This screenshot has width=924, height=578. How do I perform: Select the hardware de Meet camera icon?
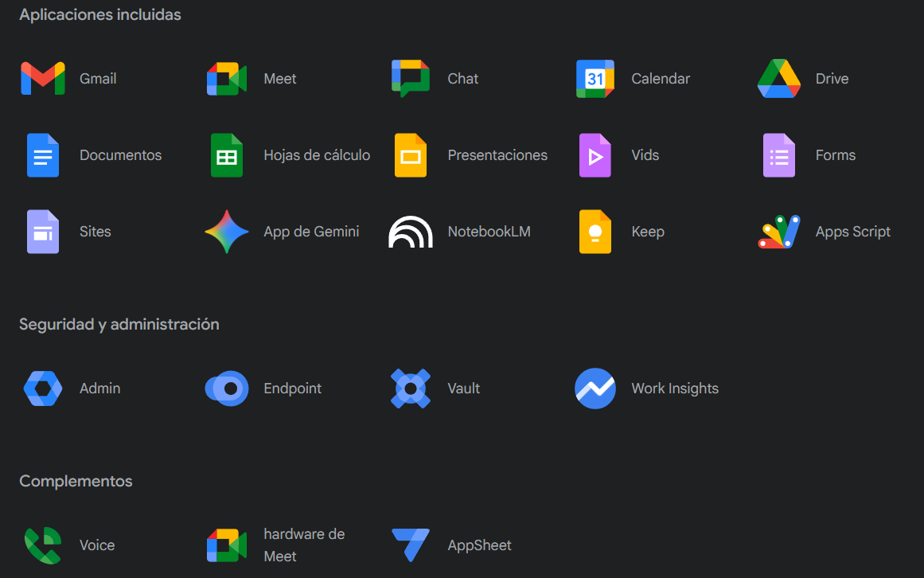[226, 545]
